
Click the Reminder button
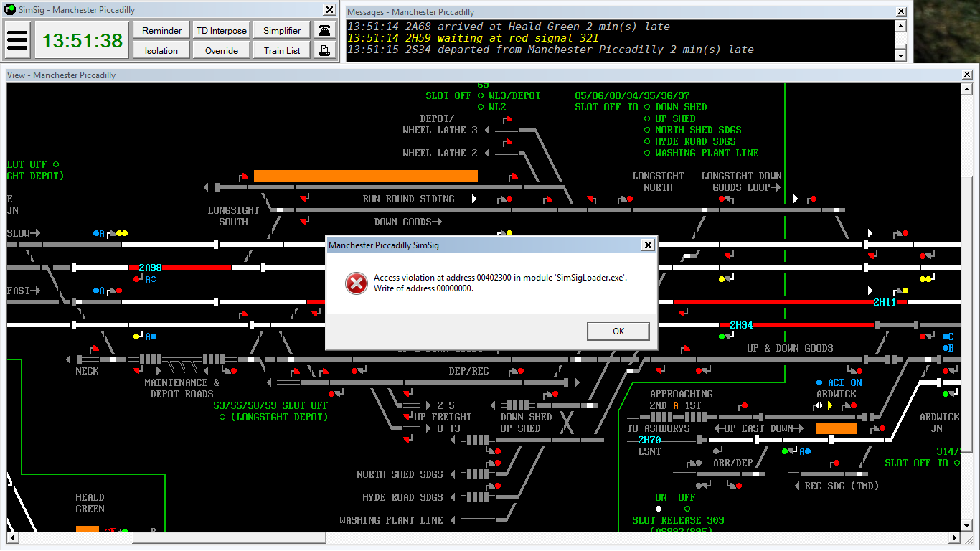[161, 30]
